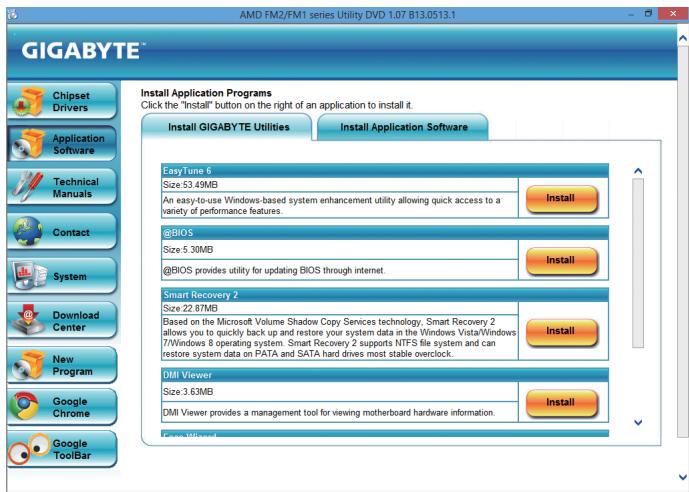Click the GIGABYTE logo
Screen dimensions: 689x492
pyautogui.click(x=82, y=51)
